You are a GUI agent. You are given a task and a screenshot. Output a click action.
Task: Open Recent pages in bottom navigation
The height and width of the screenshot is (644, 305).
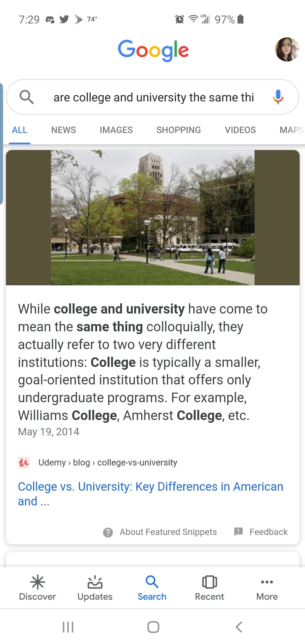pos(210,588)
